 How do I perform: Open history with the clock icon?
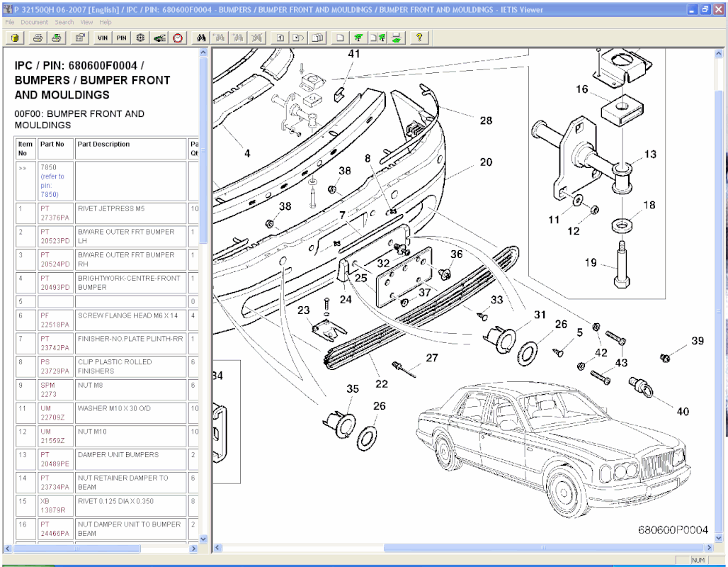178,38
